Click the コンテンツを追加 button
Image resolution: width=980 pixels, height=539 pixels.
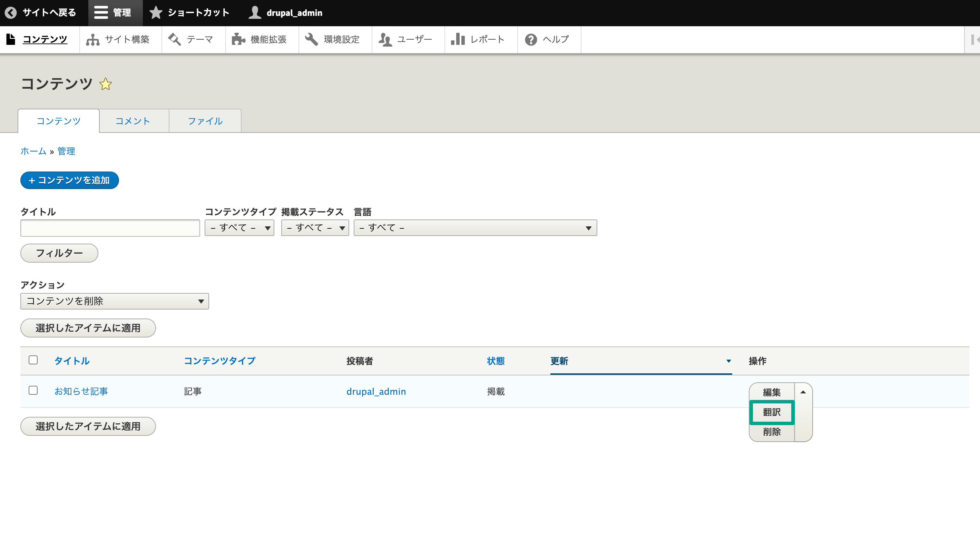70,180
